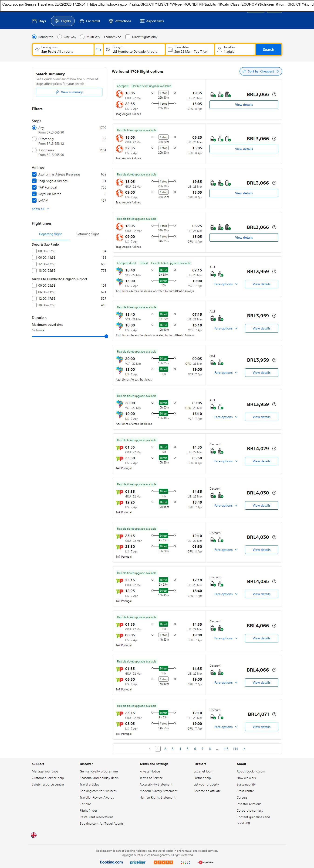
Task: Click the calendar icon in Travel dates field
Action: click(170, 50)
